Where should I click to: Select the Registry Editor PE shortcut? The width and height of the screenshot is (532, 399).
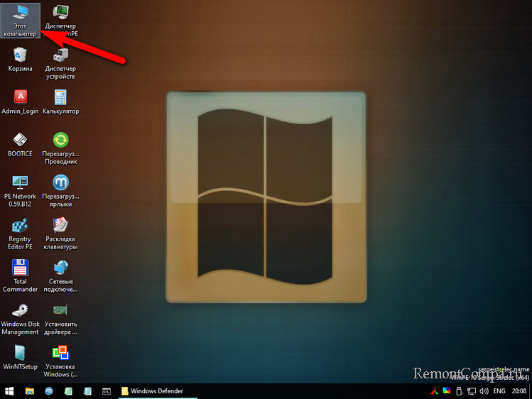click(x=20, y=234)
